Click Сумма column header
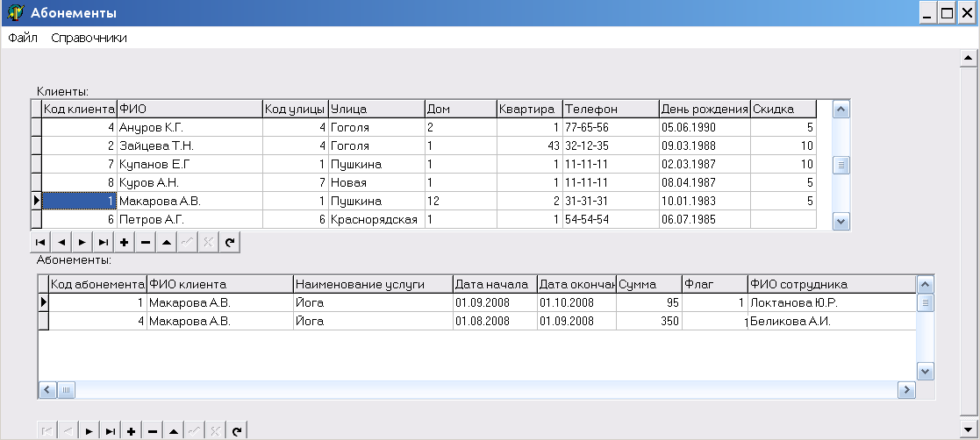Screen dimensions: 980x440 click(x=648, y=285)
